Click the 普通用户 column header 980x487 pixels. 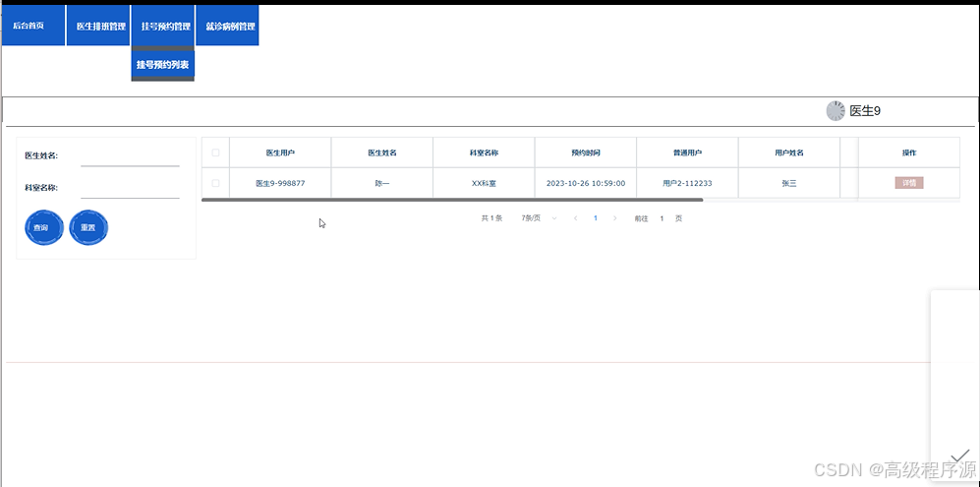point(687,152)
